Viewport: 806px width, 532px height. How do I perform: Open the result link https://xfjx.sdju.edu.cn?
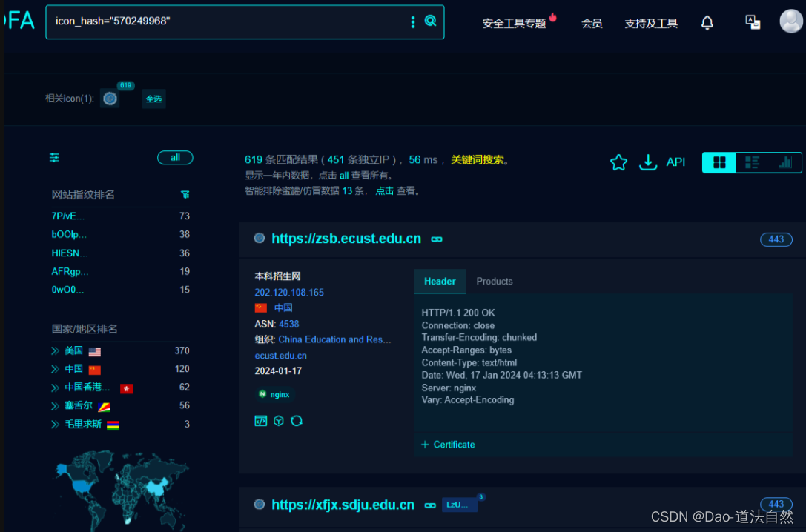click(343, 505)
